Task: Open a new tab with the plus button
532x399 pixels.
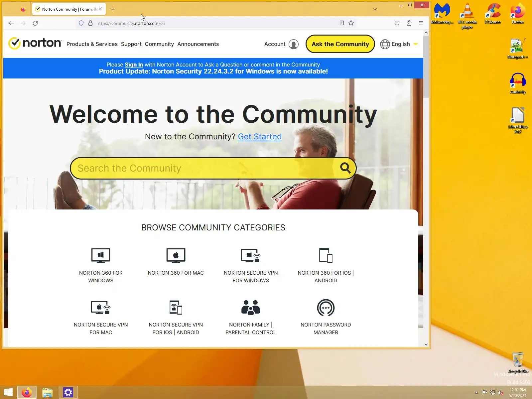Action: pyautogui.click(x=113, y=9)
